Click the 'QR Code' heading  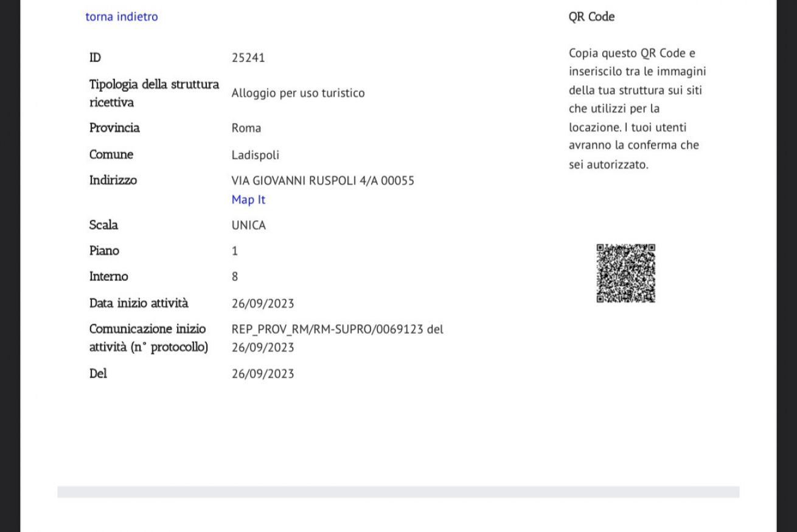click(591, 17)
